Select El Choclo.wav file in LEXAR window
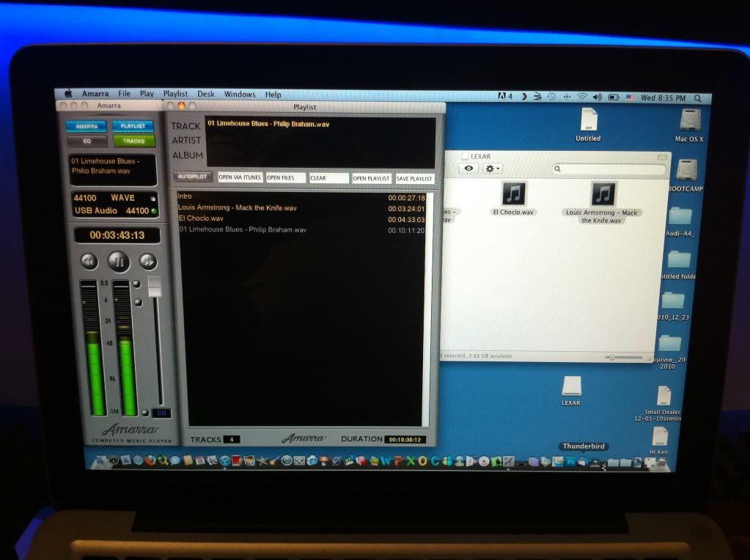 (x=513, y=199)
